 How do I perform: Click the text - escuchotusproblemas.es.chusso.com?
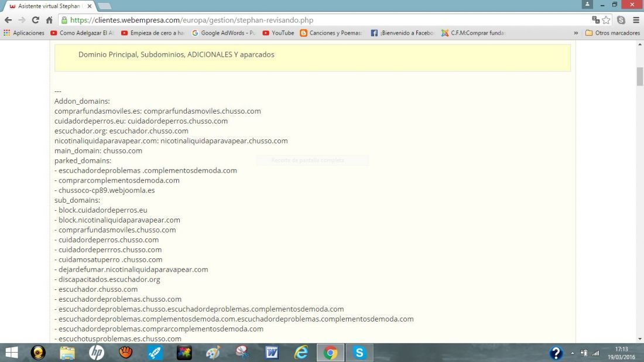(x=118, y=339)
